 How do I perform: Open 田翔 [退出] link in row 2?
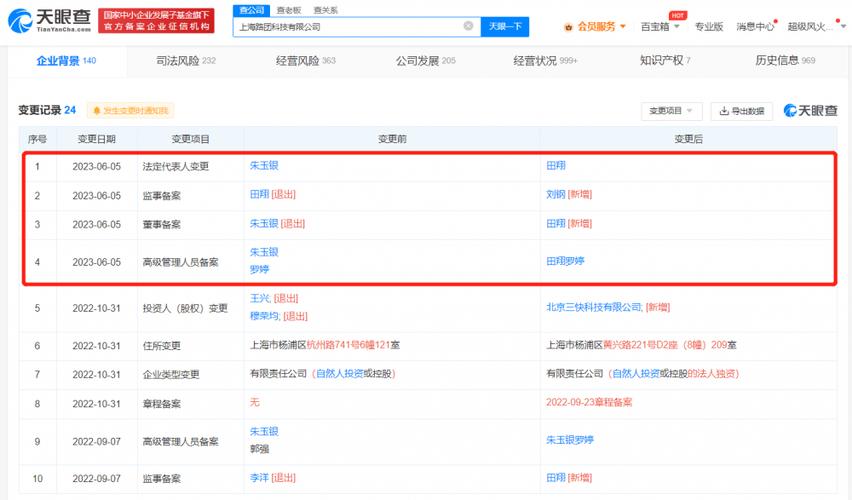pyautogui.click(x=272, y=194)
